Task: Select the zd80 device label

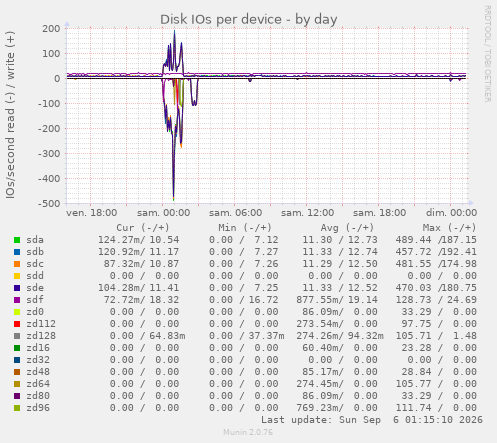Action: coord(38,396)
